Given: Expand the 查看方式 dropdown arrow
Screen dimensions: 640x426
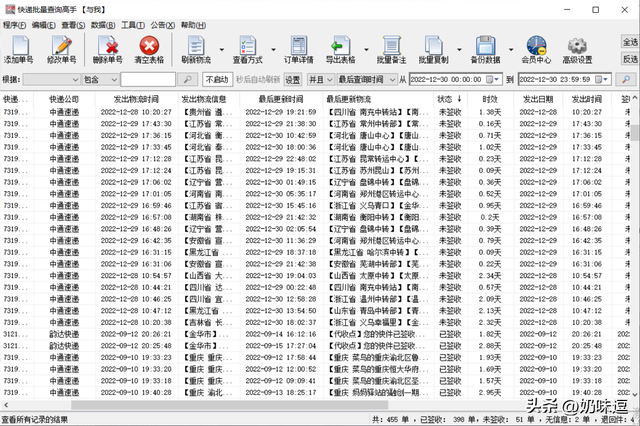Looking at the screenshot, I should click(273, 49).
